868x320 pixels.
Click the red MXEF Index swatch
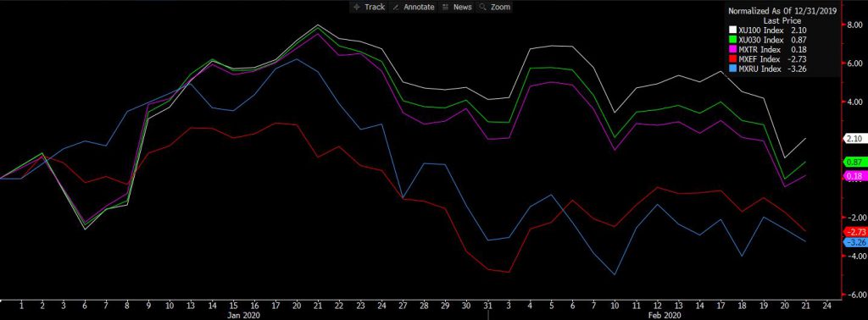click(732, 59)
